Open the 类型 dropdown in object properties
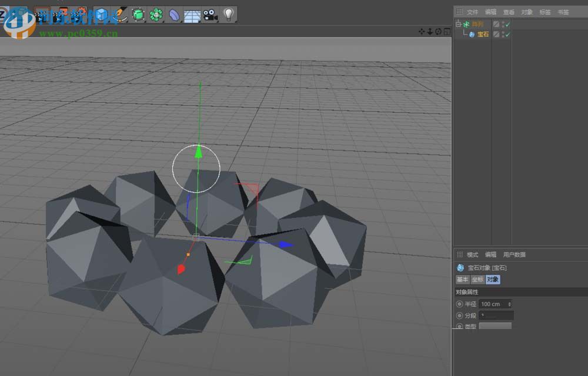 495,326
